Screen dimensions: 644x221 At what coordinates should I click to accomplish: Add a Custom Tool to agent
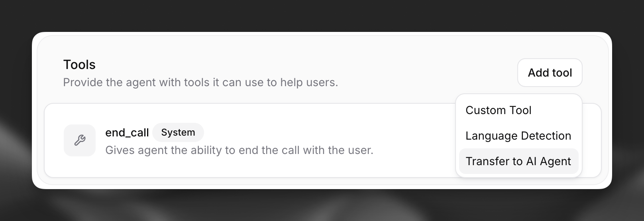point(498,110)
